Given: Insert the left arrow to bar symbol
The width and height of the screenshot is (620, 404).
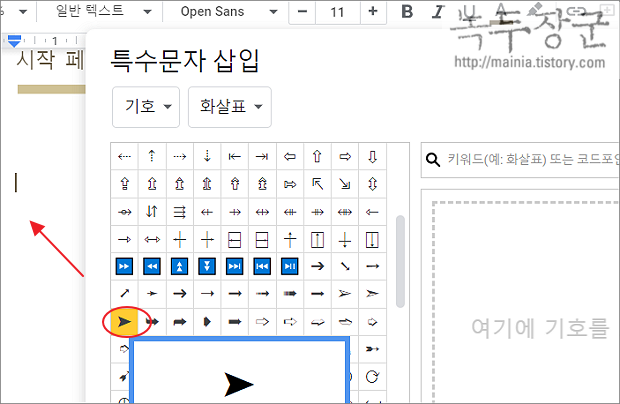Looking at the screenshot, I should coord(234,157).
